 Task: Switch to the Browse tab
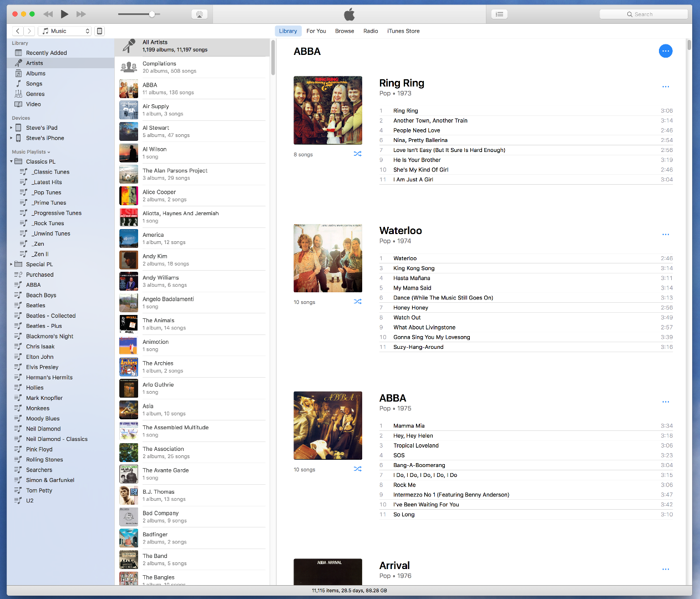(x=344, y=31)
